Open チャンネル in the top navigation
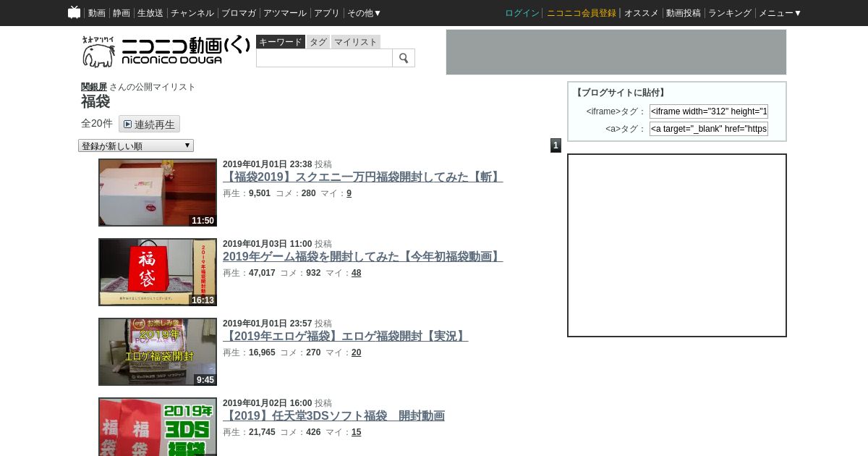 coord(192,13)
